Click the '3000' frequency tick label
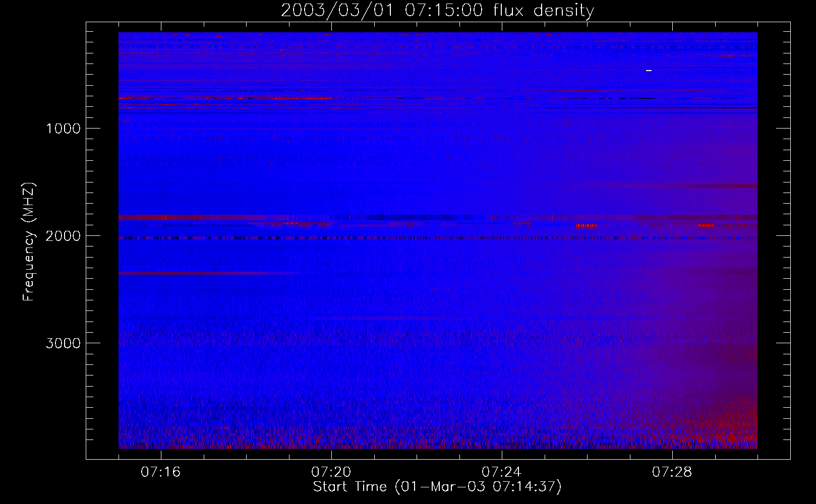This screenshot has width=816, height=504. click(63, 343)
